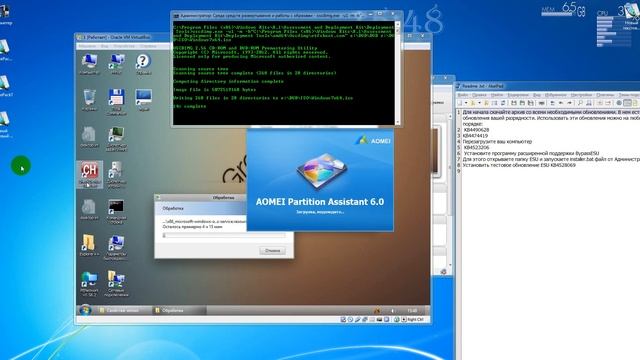Click the line mentioning BypassESU in AkelPad
Viewport: 640px width, 360px height.
[x=531, y=153]
